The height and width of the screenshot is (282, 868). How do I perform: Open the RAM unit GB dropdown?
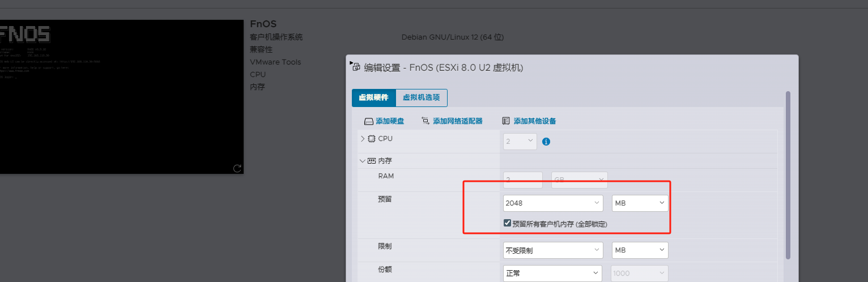click(x=580, y=180)
